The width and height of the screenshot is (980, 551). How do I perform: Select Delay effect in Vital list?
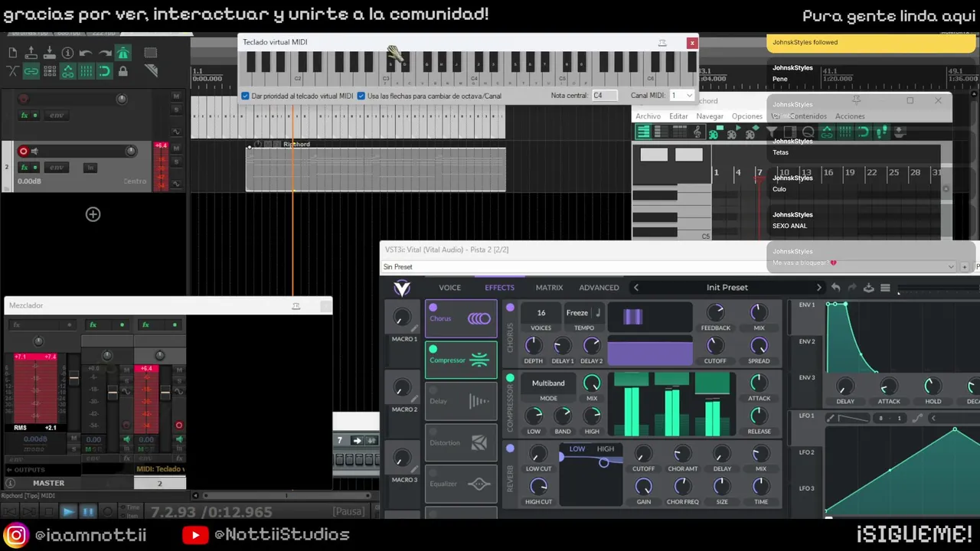tap(461, 401)
